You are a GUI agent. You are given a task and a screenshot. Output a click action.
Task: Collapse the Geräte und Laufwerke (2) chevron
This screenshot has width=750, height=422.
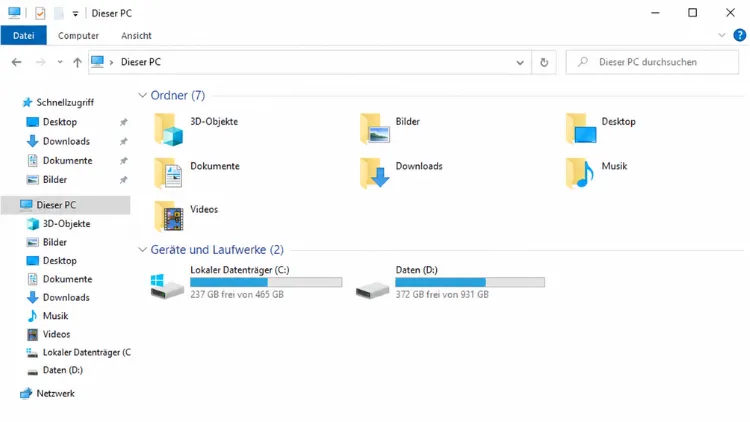[x=142, y=250]
